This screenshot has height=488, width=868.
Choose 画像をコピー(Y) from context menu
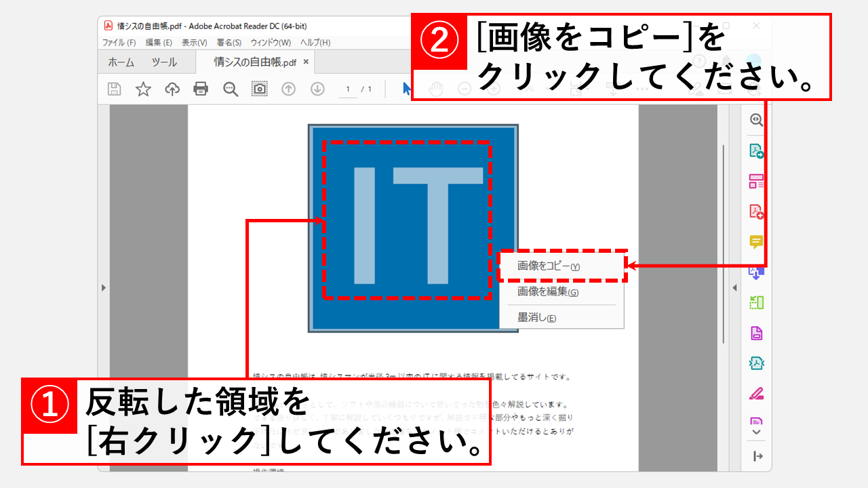pos(561,266)
